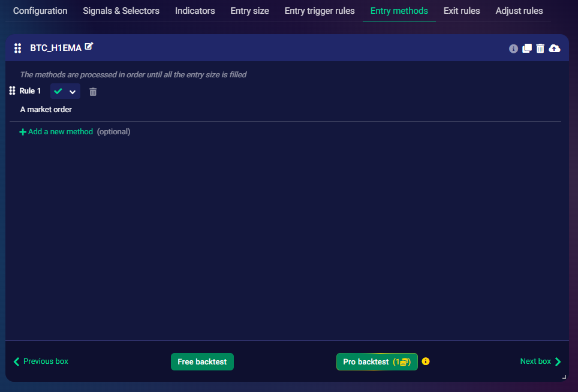This screenshot has height=392, width=578.
Task: Go to Next box link
Action: click(x=540, y=361)
